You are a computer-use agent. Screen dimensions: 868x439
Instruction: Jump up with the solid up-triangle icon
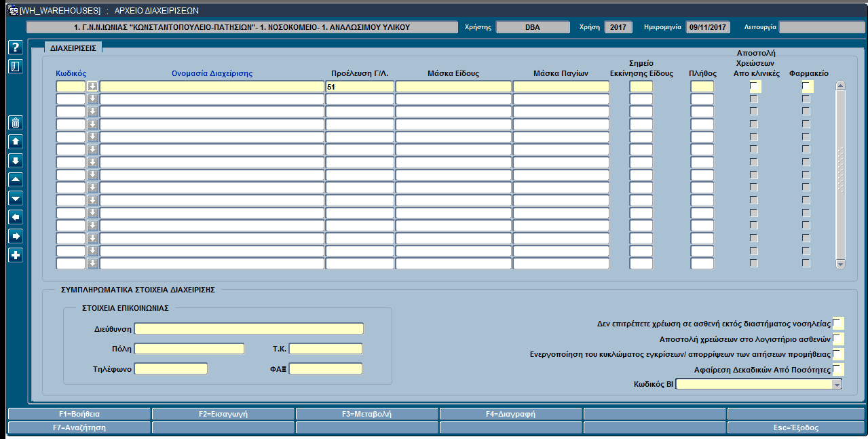click(16, 179)
